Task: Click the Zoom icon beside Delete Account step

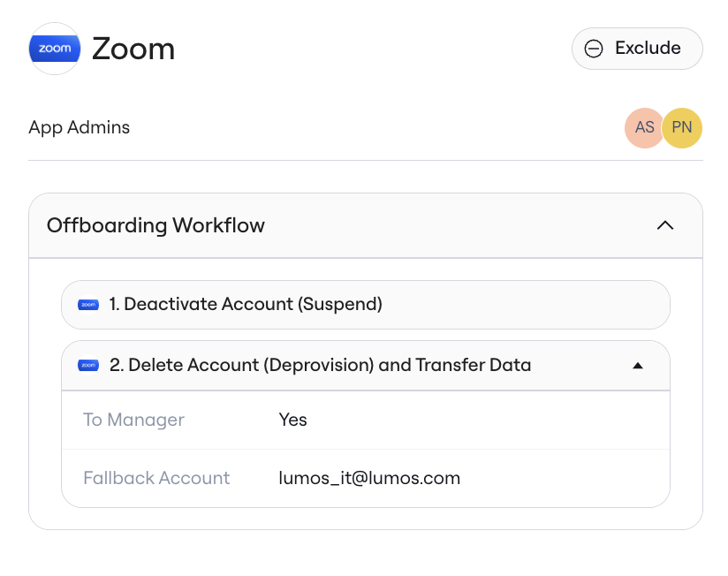Action: pyautogui.click(x=88, y=365)
